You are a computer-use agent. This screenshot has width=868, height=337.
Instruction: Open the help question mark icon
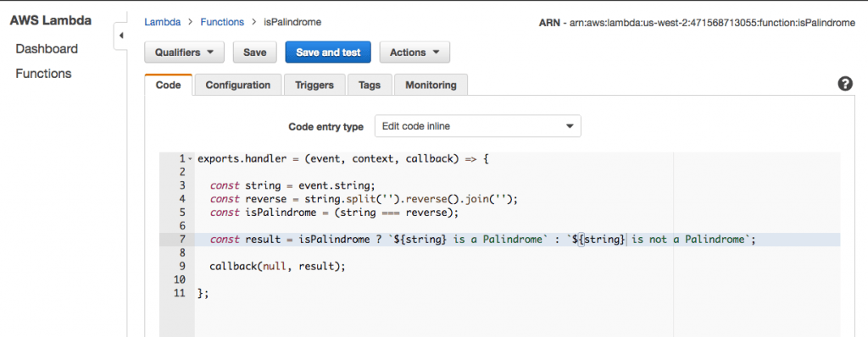(x=845, y=84)
